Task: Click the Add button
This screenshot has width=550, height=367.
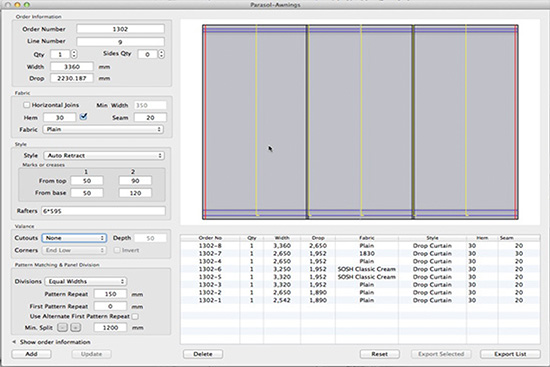Action: coord(31,354)
